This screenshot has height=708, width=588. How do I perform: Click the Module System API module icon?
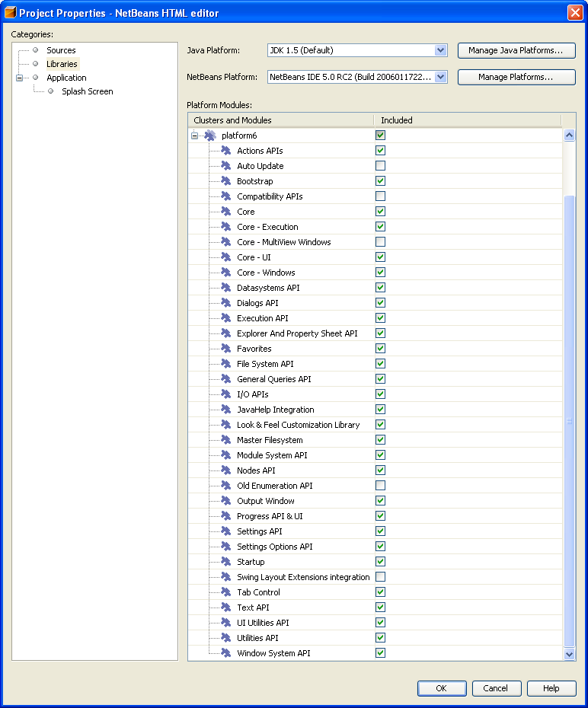(225, 455)
